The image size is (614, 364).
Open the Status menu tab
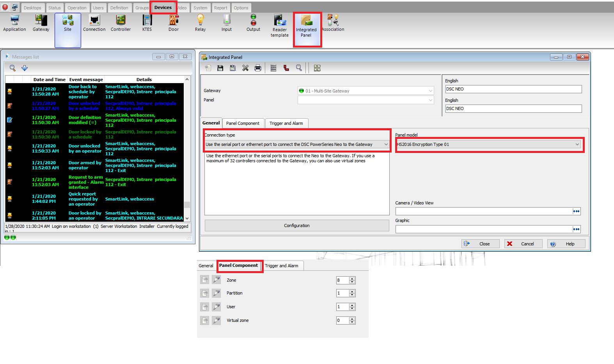55,8
